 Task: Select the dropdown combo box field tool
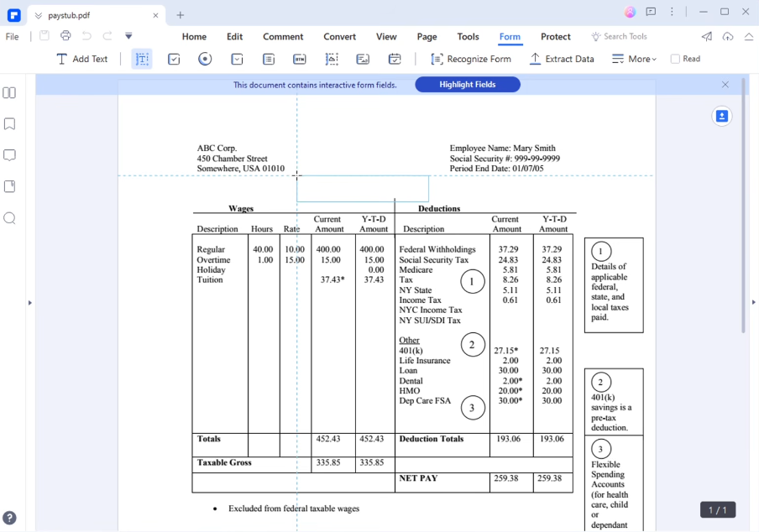pyautogui.click(x=237, y=59)
